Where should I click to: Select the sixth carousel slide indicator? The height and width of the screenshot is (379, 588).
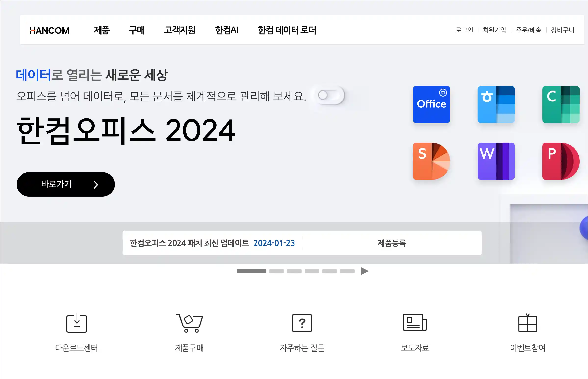[347, 271]
